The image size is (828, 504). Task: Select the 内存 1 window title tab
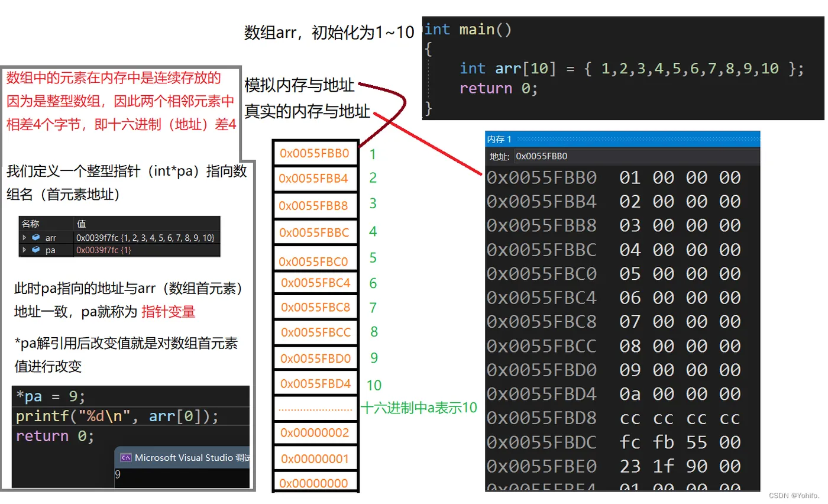499,139
